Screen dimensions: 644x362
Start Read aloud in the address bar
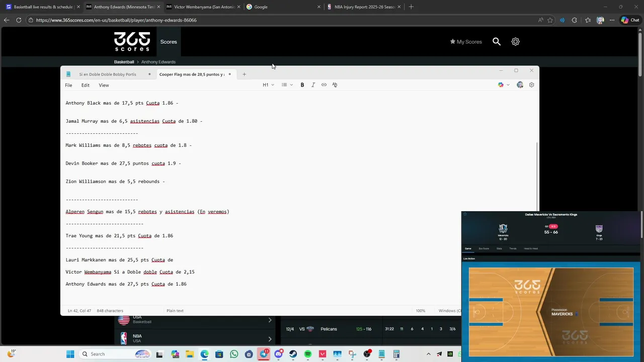click(x=540, y=20)
